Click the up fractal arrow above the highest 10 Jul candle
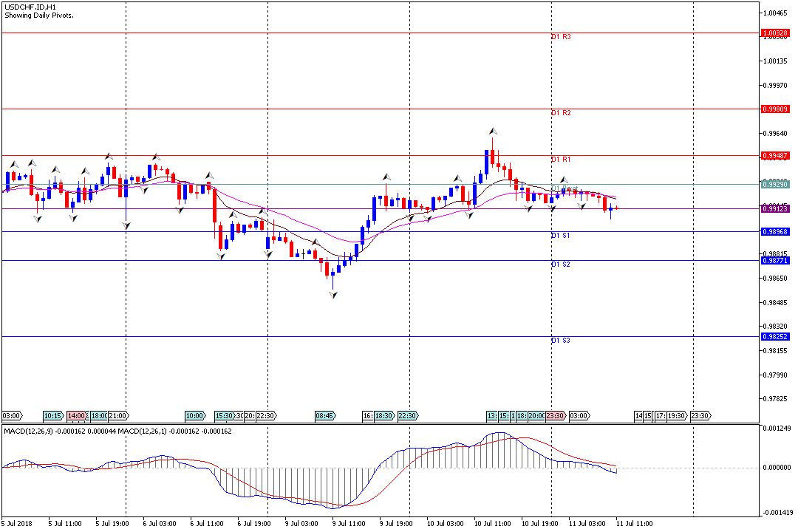The height and width of the screenshot is (532, 798). 493,132
